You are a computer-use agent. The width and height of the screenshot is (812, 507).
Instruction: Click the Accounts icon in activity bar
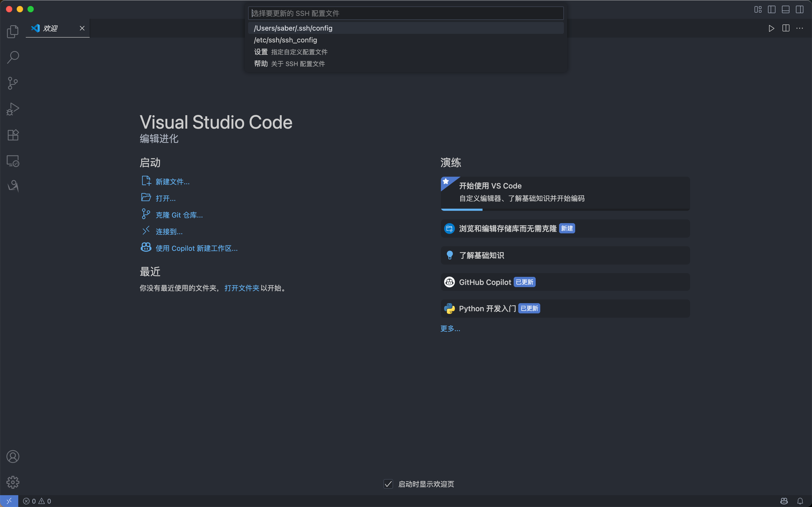tap(13, 457)
